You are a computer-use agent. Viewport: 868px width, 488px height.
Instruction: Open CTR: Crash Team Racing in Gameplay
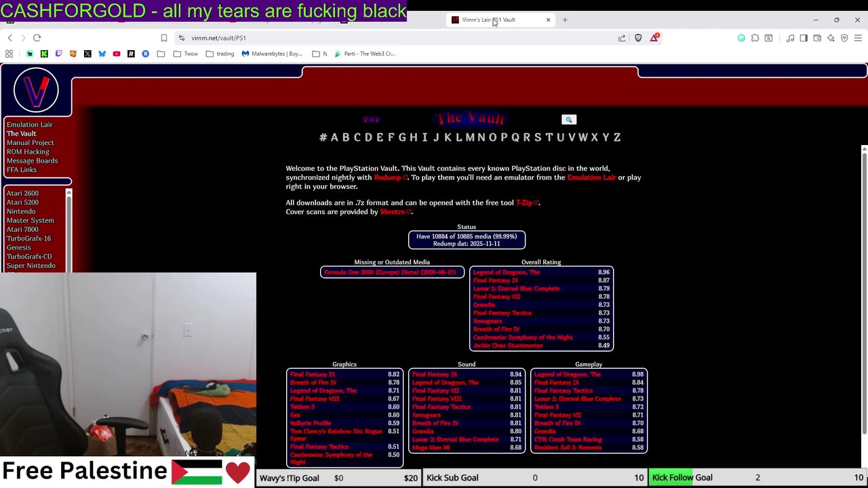tap(568, 440)
